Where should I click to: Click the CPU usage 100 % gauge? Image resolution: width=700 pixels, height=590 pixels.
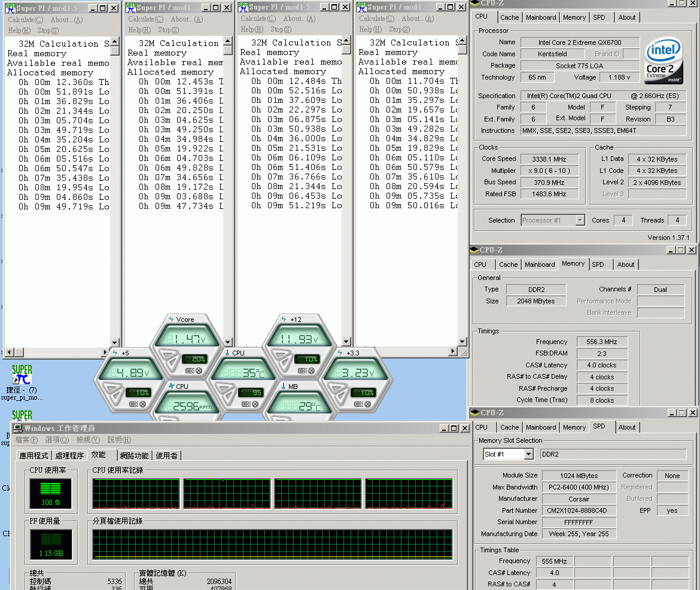(x=50, y=494)
